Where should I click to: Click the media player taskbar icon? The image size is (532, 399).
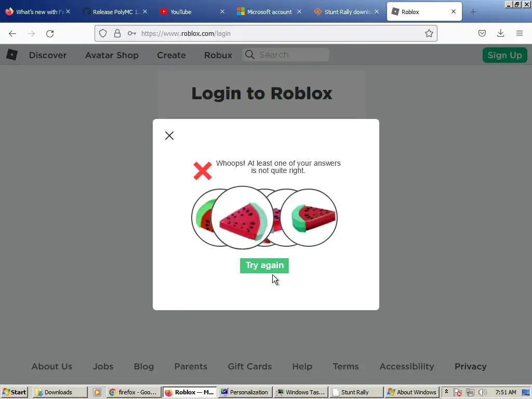97,392
